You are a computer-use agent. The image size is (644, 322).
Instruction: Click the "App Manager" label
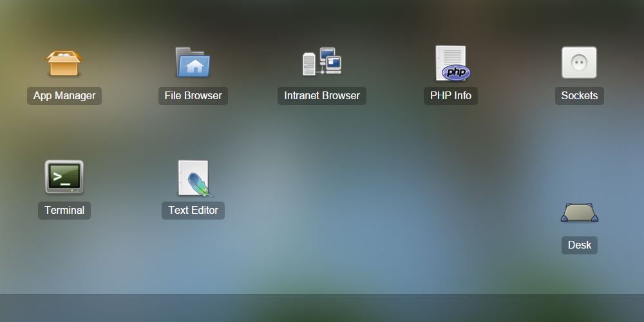[64, 96]
